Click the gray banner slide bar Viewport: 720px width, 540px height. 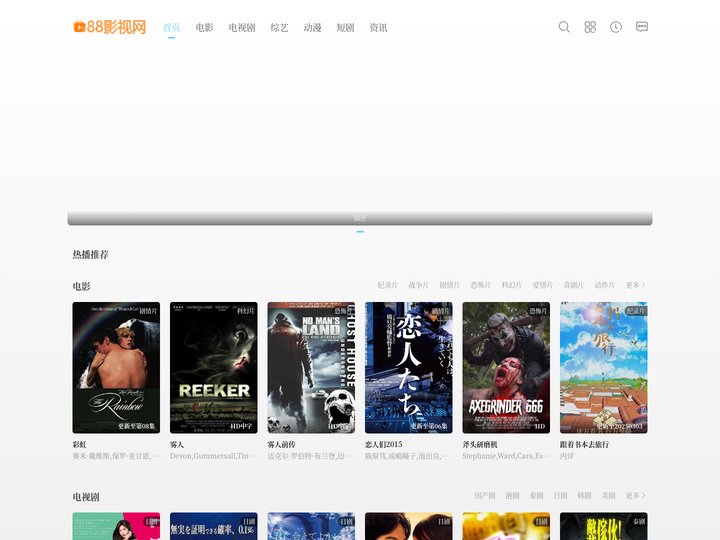(x=360, y=218)
